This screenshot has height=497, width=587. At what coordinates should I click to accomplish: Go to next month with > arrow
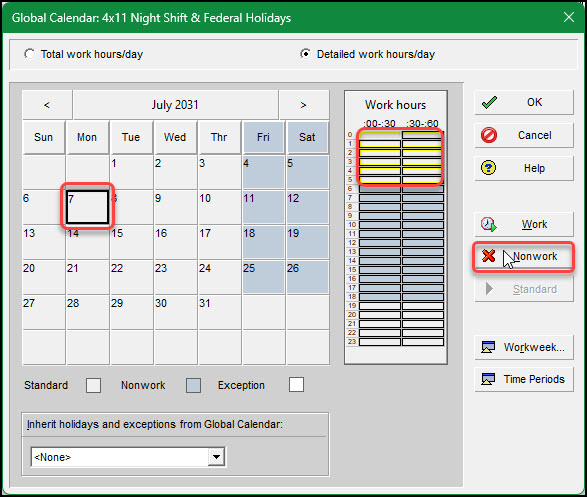pos(304,105)
